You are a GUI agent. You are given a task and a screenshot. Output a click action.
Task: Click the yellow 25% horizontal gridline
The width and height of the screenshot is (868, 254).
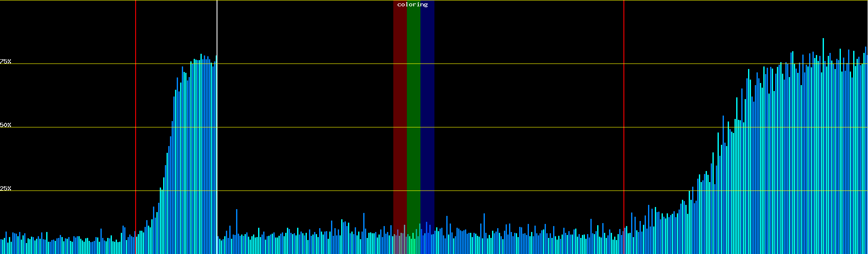click(297, 191)
